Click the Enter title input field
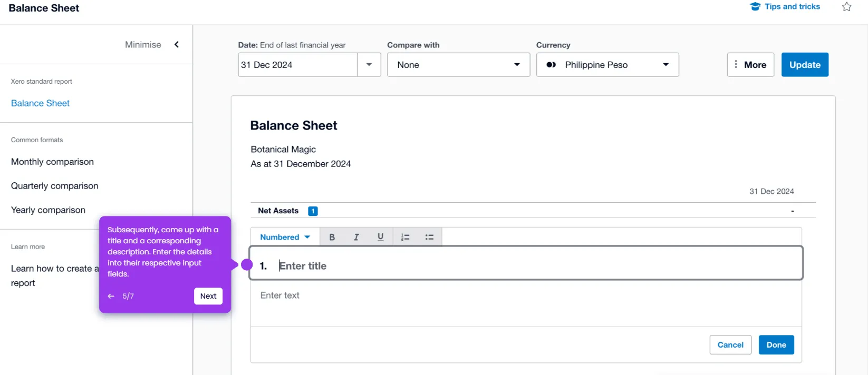This screenshot has width=868, height=375. coord(533,266)
